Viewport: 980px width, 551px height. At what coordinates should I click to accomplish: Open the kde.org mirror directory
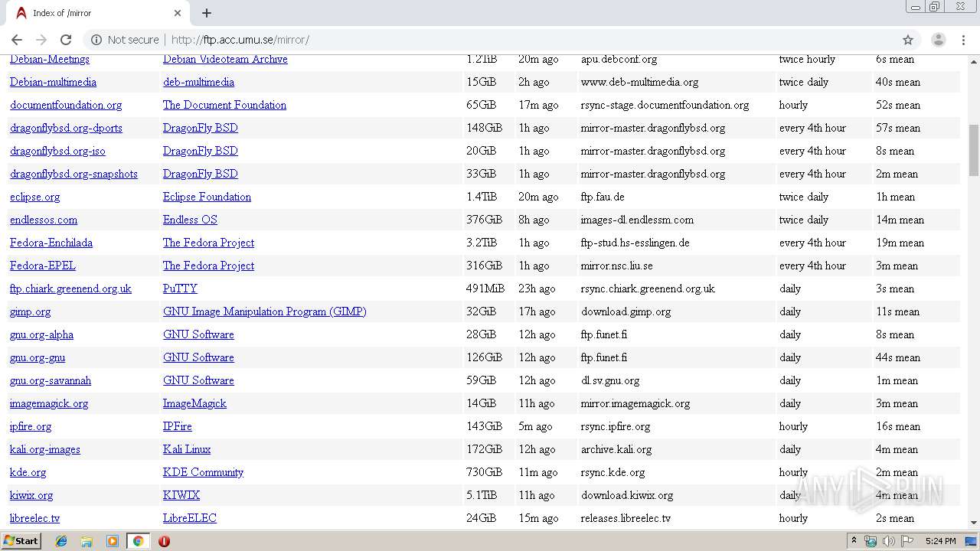[28, 472]
